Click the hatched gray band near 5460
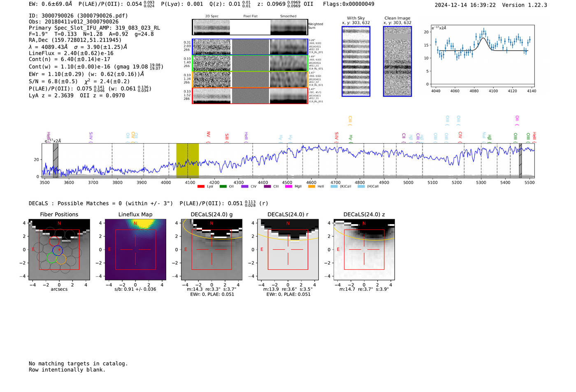 click(520, 160)
